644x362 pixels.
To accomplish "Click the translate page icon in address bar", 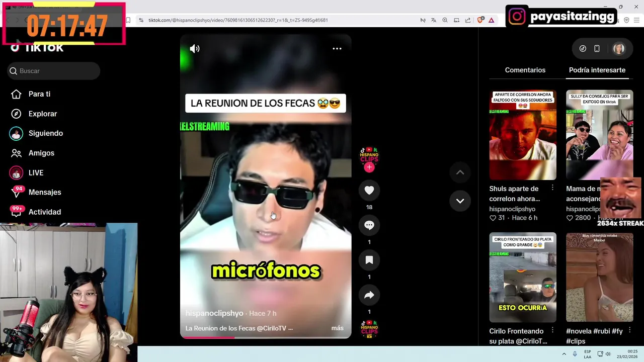I will [434, 20].
